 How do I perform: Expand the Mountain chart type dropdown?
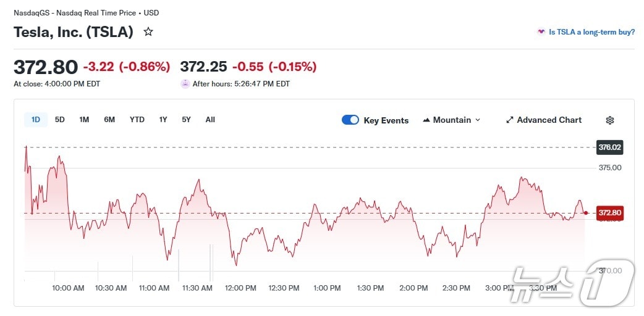(x=477, y=120)
